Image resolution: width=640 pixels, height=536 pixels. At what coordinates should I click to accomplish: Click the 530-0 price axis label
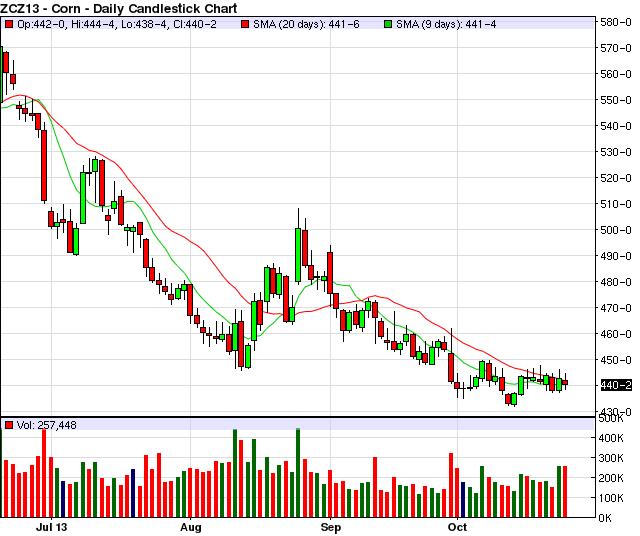click(x=616, y=152)
